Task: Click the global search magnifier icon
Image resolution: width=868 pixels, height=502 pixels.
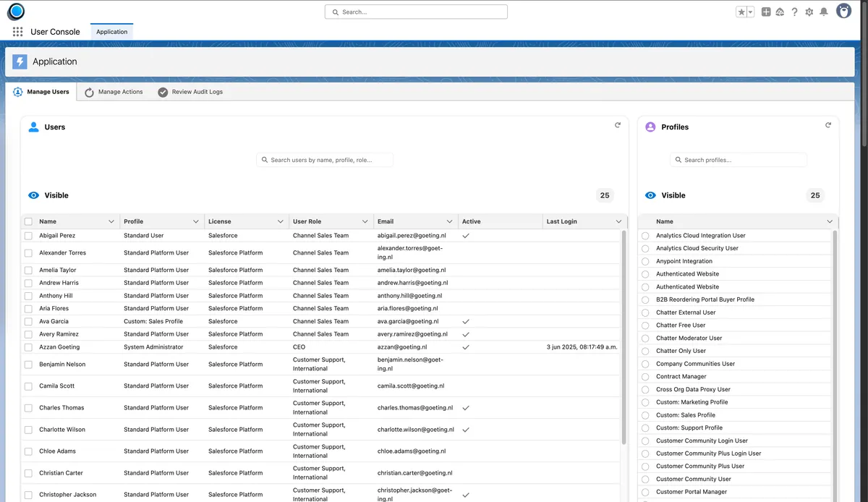Action: tap(336, 12)
